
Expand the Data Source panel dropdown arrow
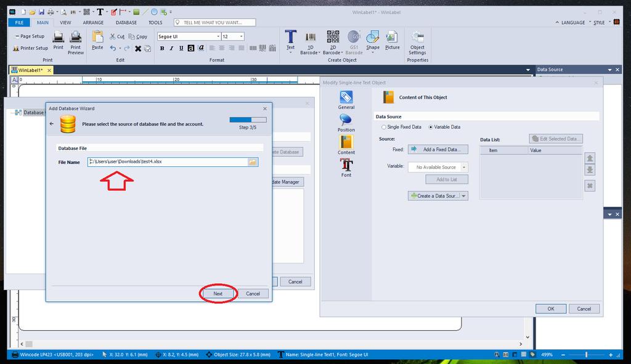pos(609,70)
